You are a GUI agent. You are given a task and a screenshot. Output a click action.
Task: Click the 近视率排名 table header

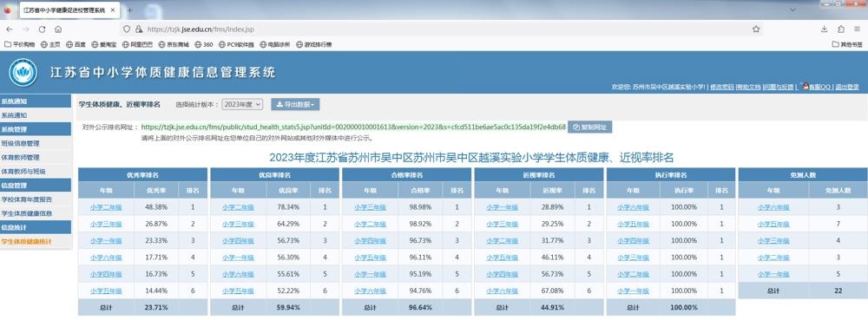(x=539, y=174)
